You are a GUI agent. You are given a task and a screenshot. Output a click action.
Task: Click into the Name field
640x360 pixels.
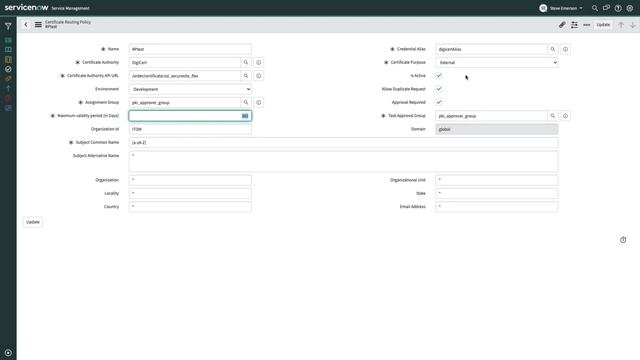tap(190, 49)
